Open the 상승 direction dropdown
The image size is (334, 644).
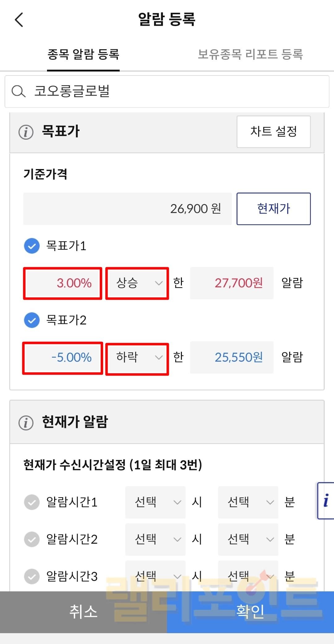click(x=137, y=283)
